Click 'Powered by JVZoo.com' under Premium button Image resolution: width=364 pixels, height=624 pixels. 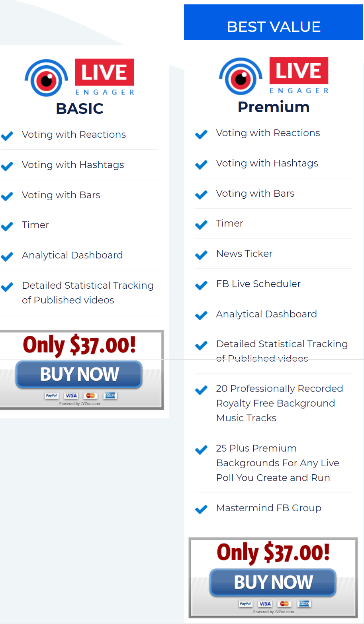click(274, 612)
